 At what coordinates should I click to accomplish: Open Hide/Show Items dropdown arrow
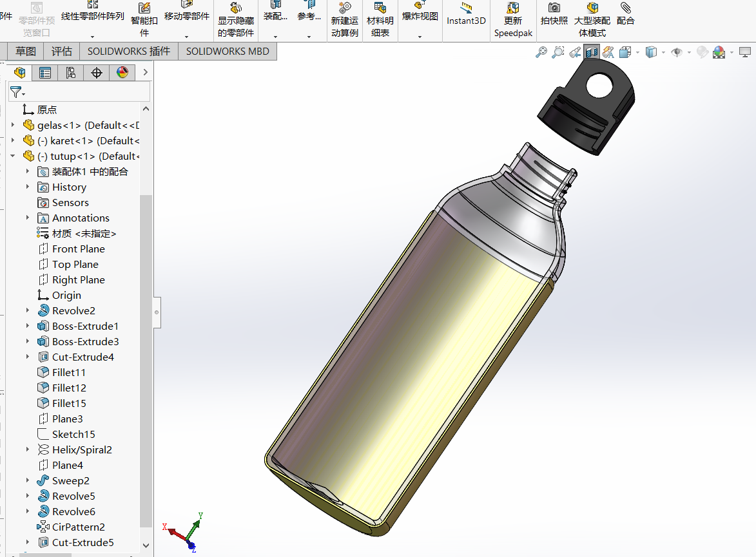[x=689, y=53]
